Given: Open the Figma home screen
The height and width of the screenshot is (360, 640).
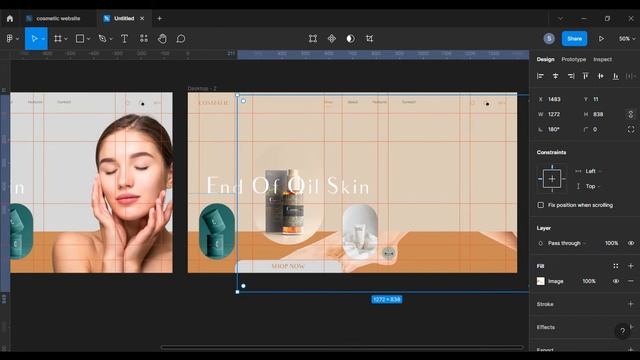Looking at the screenshot, I should pyautogui.click(x=10, y=18).
